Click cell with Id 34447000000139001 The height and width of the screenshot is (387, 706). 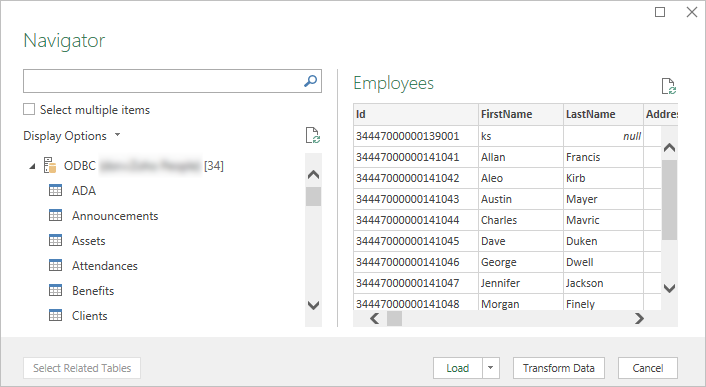click(x=416, y=136)
